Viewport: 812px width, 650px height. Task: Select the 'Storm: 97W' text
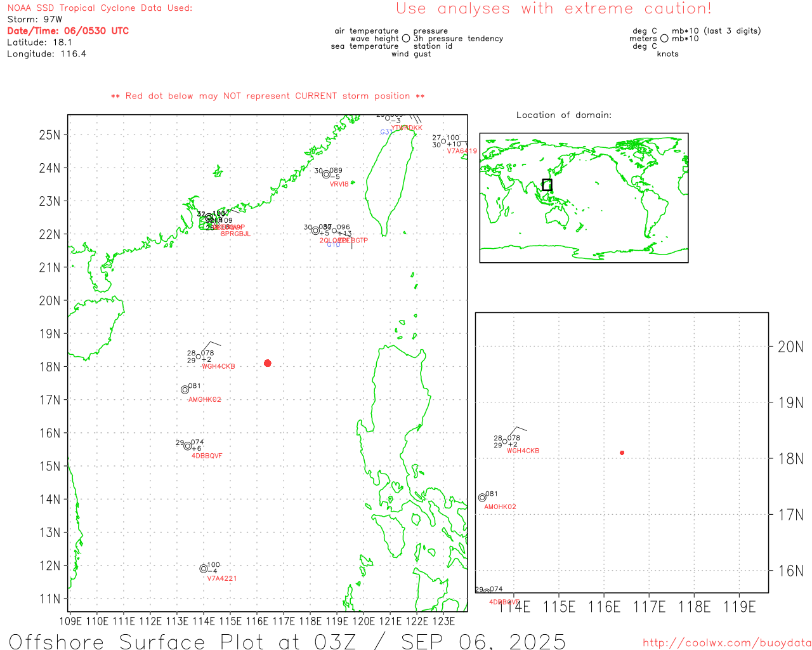click(x=35, y=20)
